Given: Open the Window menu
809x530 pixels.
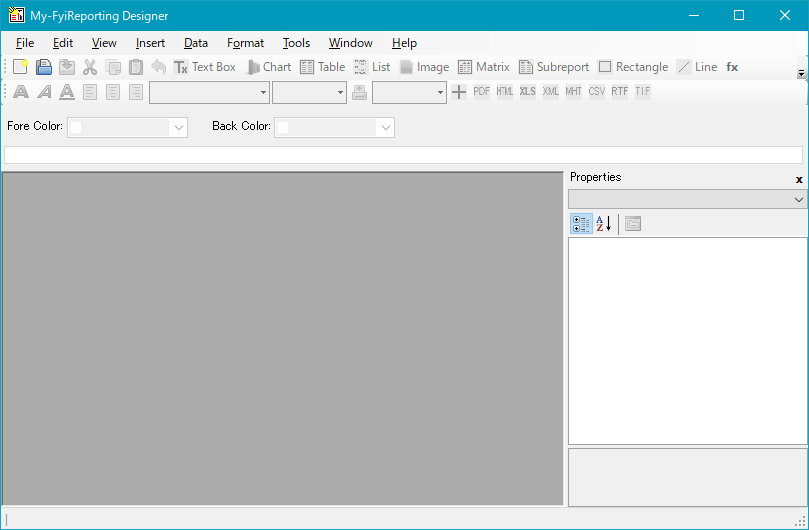Looking at the screenshot, I should [351, 43].
